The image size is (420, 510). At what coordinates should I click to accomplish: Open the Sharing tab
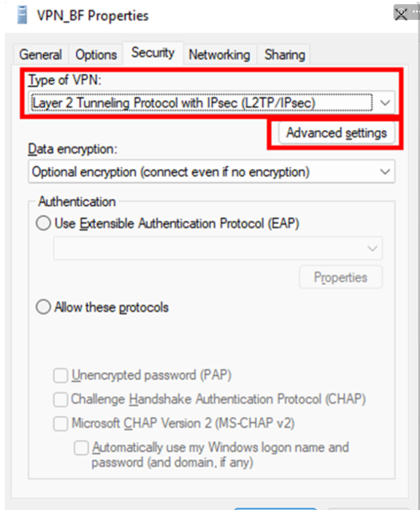[x=284, y=54]
